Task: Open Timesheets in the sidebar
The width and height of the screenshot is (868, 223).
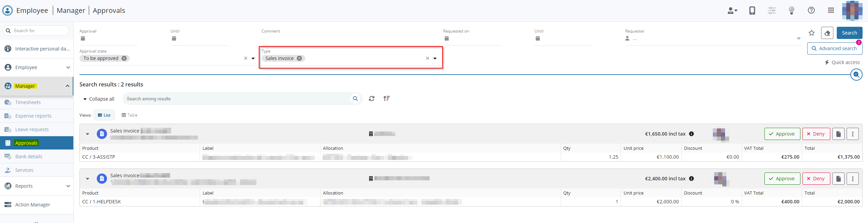Action: (x=28, y=102)
